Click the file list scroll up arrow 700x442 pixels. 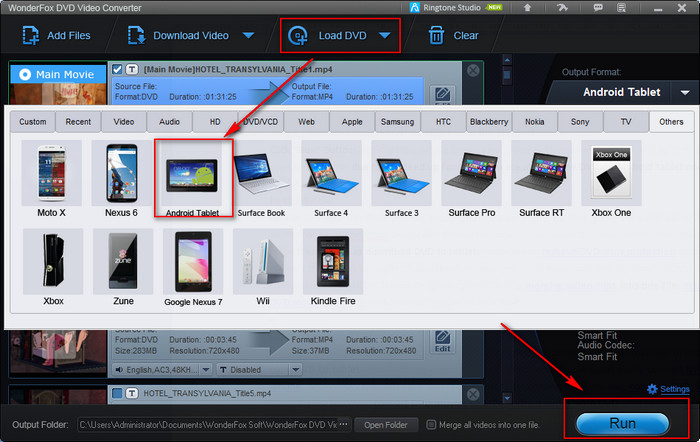507,60
